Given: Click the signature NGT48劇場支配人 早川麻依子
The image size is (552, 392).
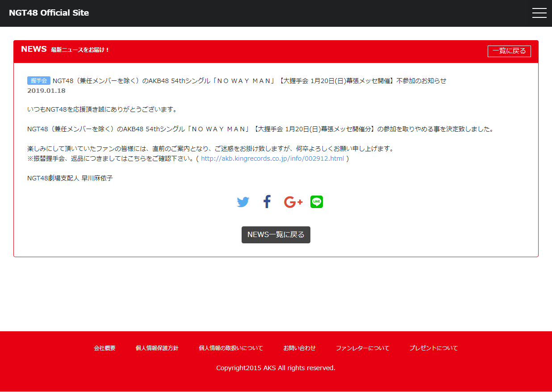Looking at the screenshot, I should coord(70,178).
